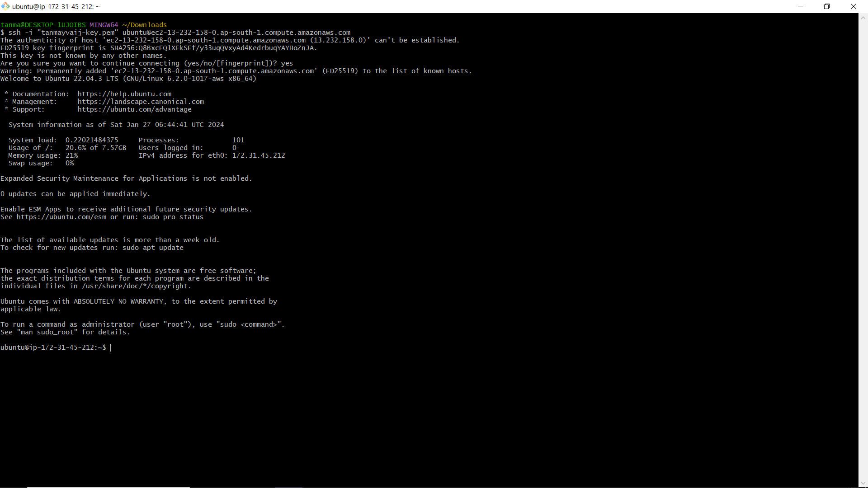This screenshot has height=488, width=868.
Task: Open the ubuntu.com/advantage support link
Action: 135,109
